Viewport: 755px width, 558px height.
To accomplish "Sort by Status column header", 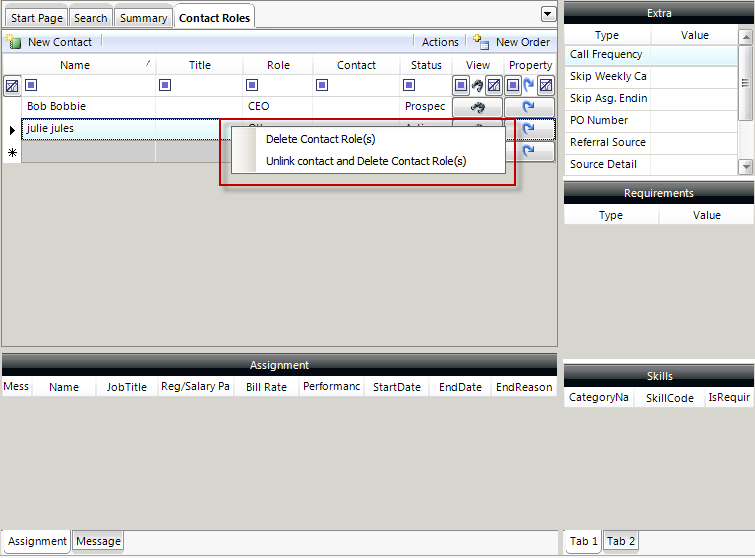I will click(x=426, y=65).
